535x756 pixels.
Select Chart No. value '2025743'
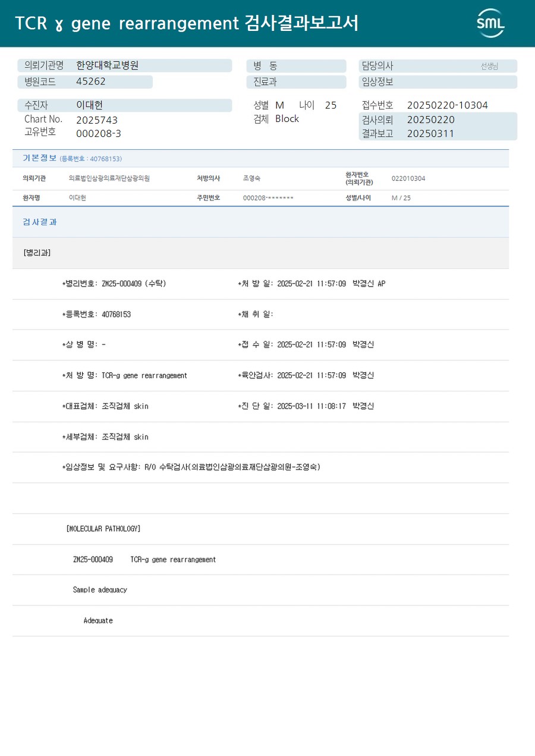click(97, 120)
